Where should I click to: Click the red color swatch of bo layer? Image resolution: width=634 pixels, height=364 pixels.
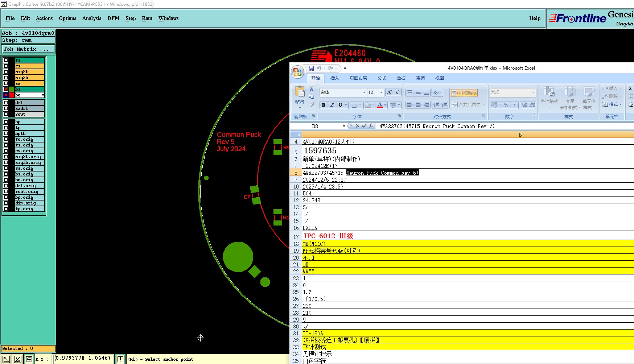pyautogui.click(x=12, y=95)
